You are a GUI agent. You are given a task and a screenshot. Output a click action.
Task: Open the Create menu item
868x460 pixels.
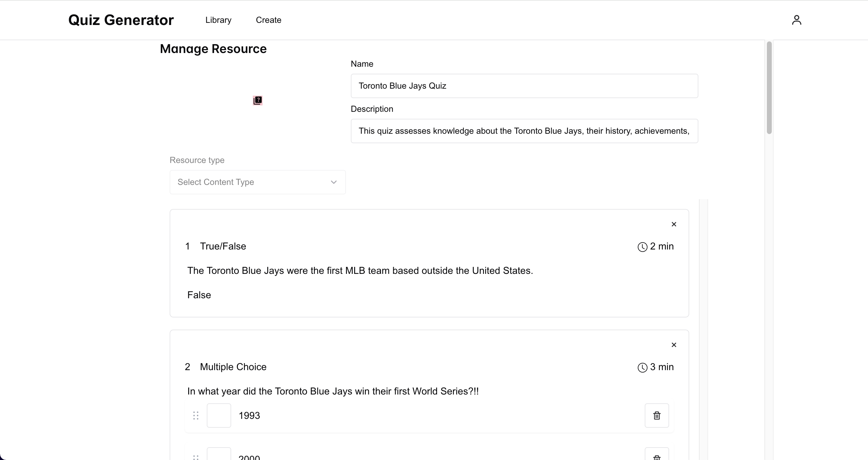pyautogui.click(x=269, y=20)
